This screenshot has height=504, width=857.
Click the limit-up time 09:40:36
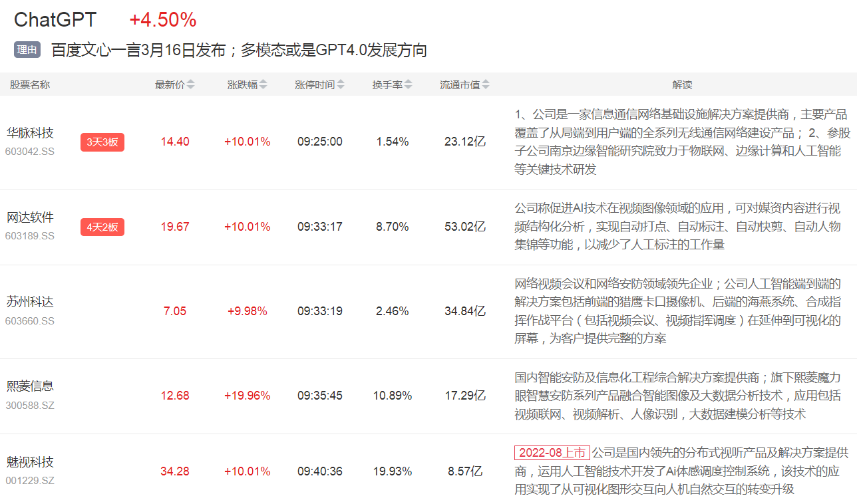pos(320,471)
